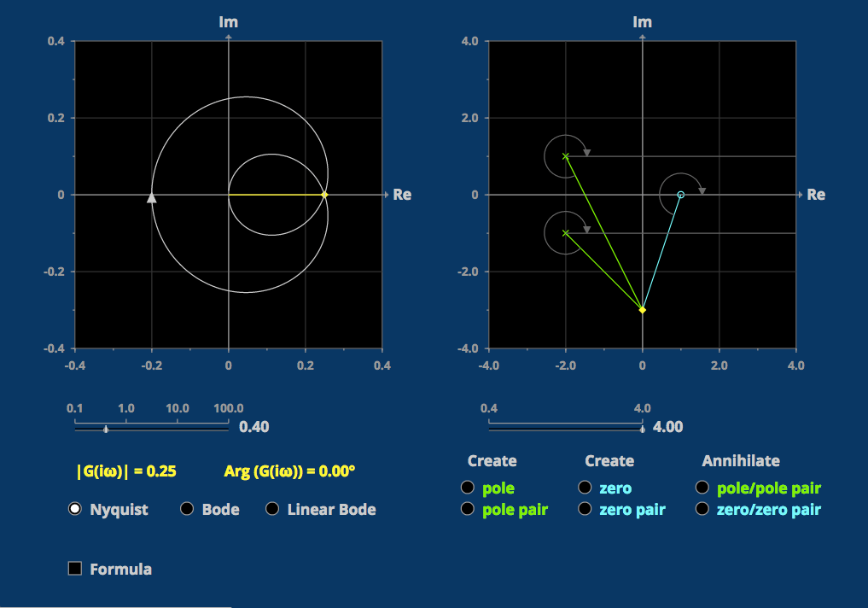The image size is (868, 608).
Task: Select Annihilate pole/pole pair option
Action: [x=702, y=488]
